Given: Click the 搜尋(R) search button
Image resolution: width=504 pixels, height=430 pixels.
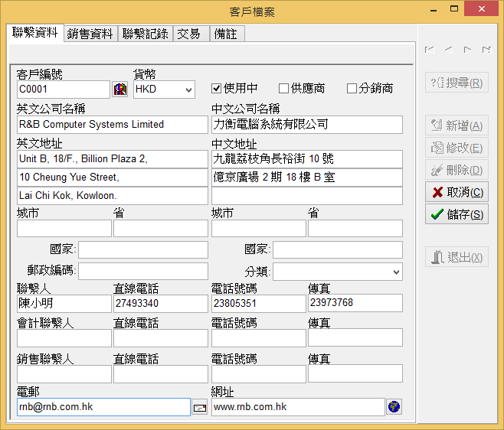Looking at the screenshot, I should [457, 83].
